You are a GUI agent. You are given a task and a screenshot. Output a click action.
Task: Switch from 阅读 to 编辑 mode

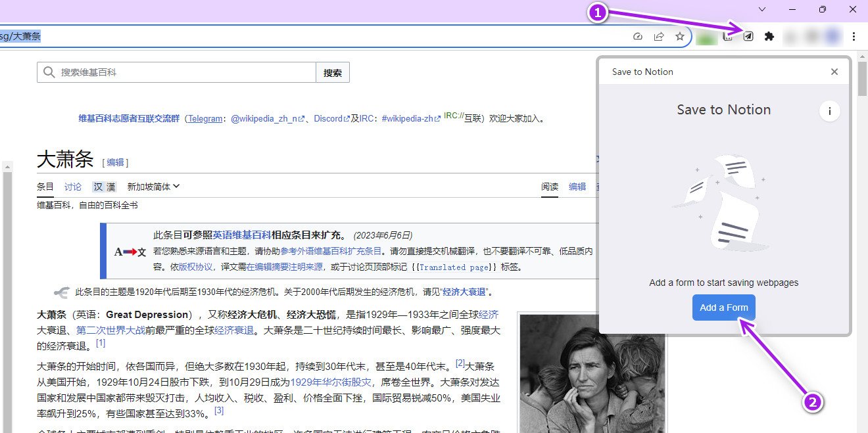[x=577, y=187]
